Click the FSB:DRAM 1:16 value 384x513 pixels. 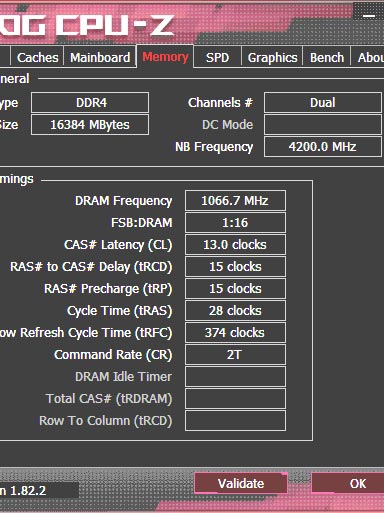point(235,223)
